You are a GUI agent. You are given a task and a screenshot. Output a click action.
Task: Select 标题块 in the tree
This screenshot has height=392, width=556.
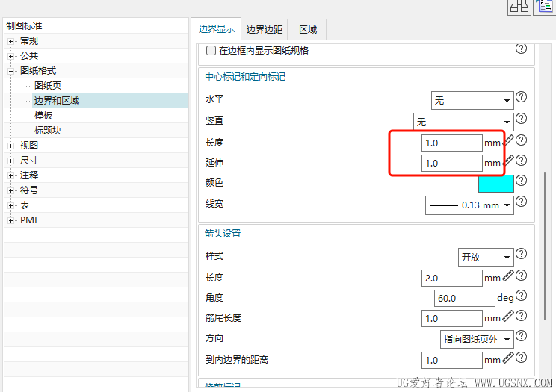click(x=48, y=131)
